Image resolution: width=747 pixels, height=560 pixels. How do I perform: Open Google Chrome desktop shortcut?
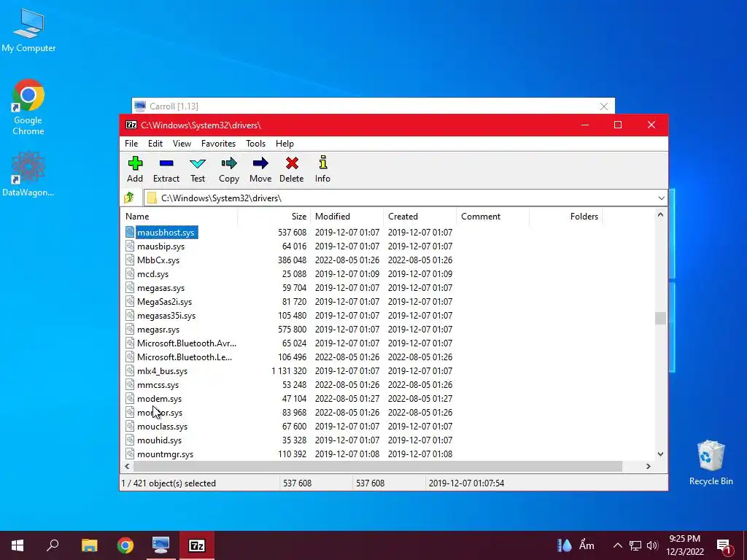[28, 108]
